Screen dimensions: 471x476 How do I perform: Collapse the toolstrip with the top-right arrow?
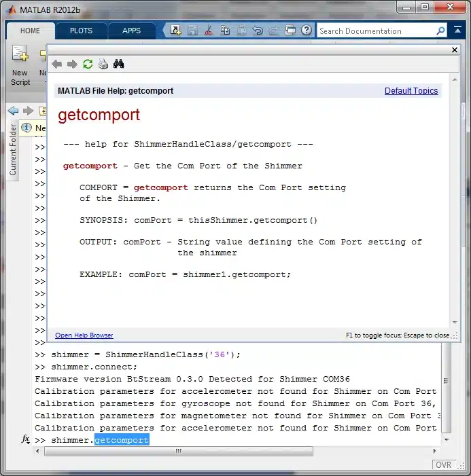[457, 30]
